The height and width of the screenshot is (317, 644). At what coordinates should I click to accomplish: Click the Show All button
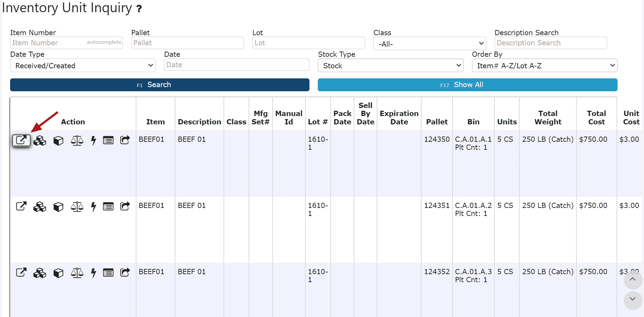click(467, 85)
